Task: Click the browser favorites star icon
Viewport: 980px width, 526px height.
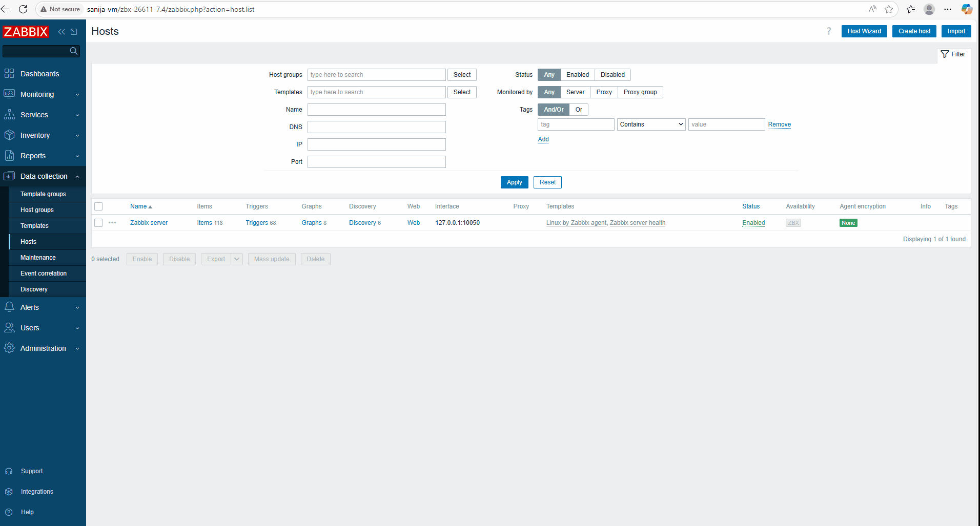Action: pyautogui.click(x=889, y=9)
